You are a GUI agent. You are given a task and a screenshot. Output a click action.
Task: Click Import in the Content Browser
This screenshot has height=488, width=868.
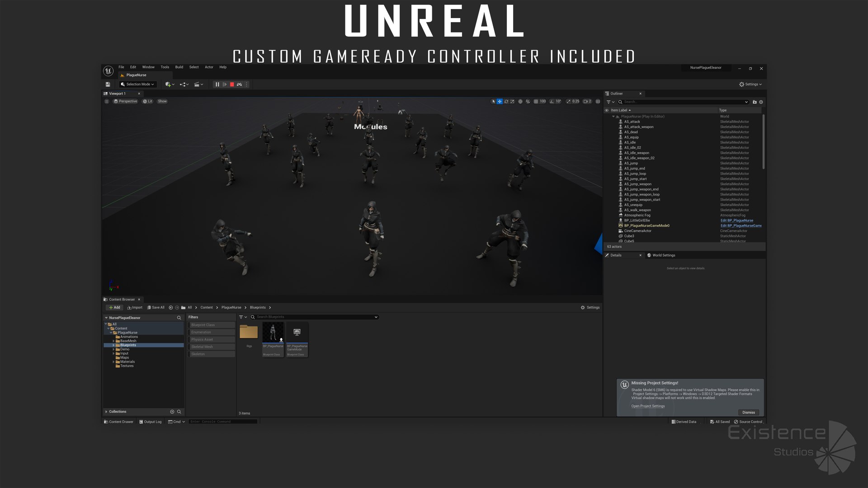tap(135, 308)
